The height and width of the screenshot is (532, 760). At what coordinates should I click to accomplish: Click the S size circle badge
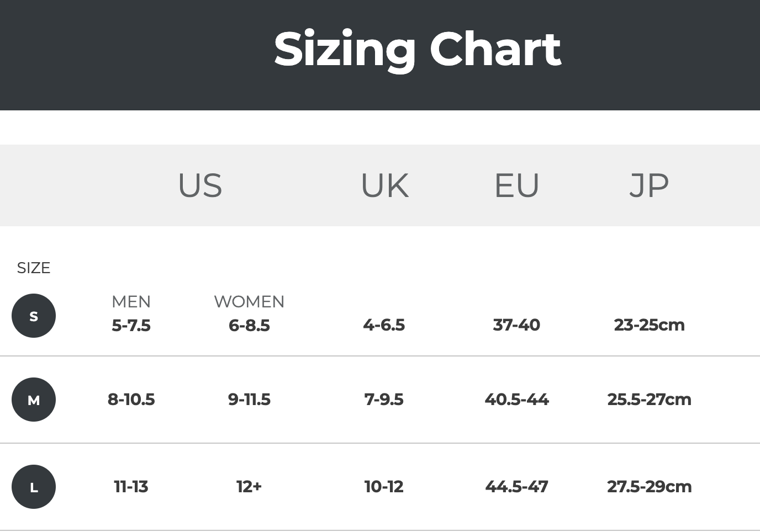(x=34, y=316)
